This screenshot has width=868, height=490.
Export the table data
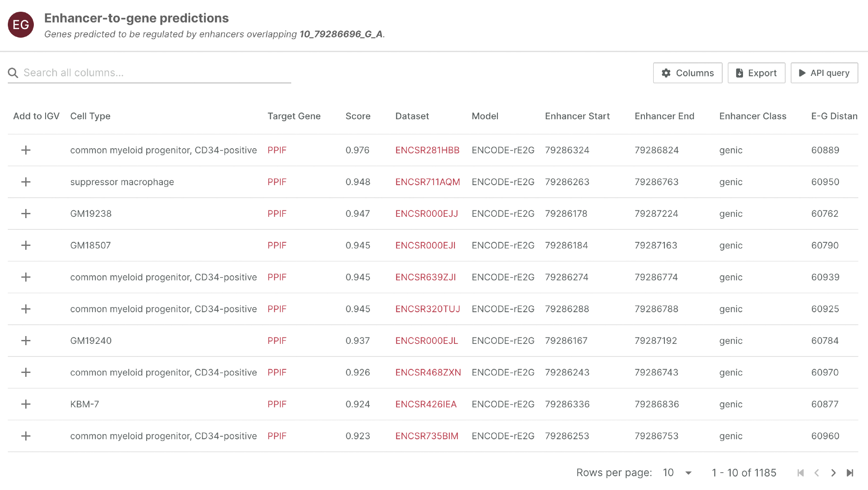click(756, 73)
